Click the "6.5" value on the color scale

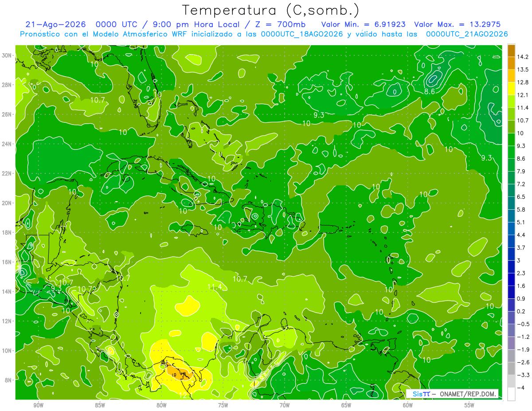pos(521,197)
